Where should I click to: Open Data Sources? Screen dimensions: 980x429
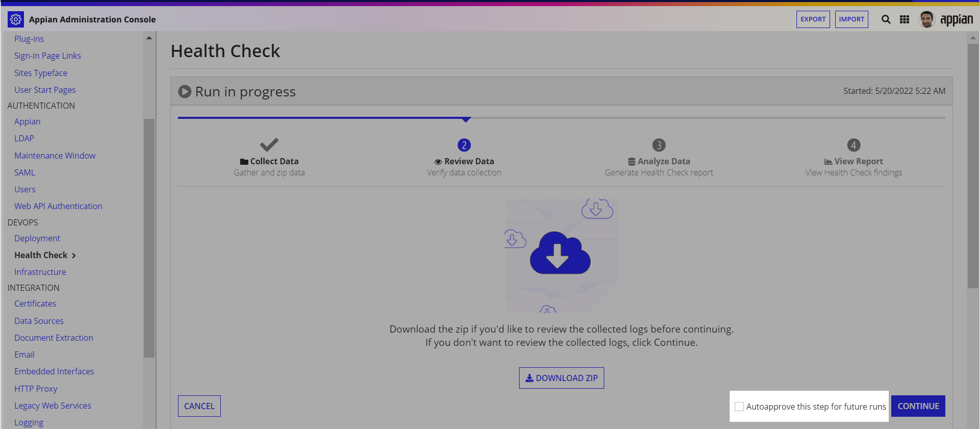point(39,321)
